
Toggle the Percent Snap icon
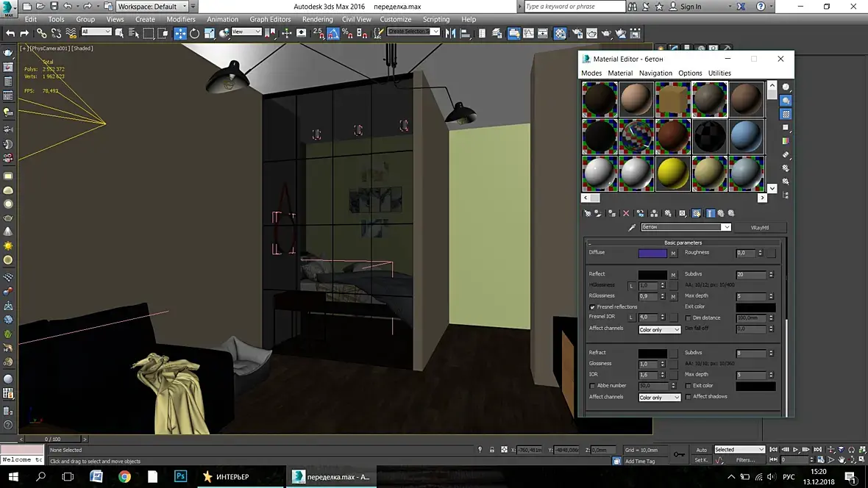(348, 33)
